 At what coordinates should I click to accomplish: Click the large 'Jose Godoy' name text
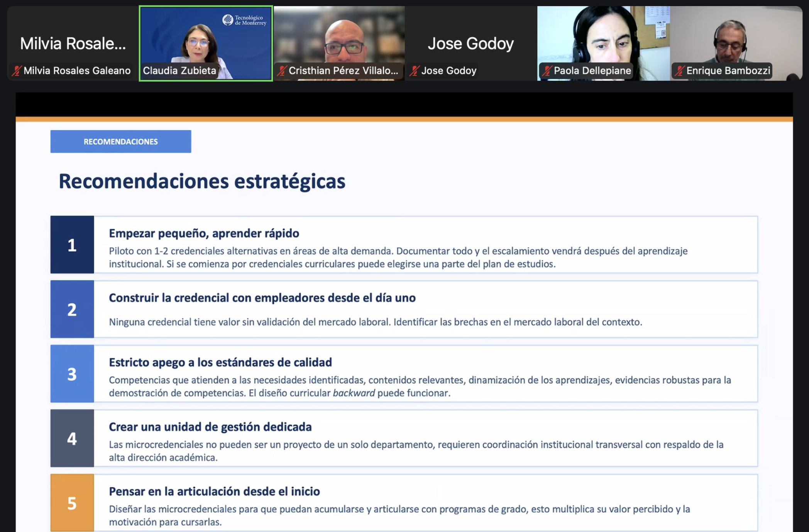[471, 43]
